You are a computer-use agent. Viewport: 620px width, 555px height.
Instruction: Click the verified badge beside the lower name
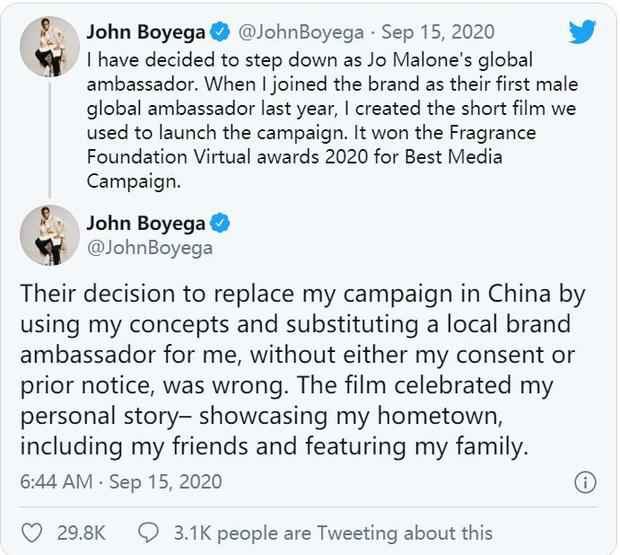(219, 223)
